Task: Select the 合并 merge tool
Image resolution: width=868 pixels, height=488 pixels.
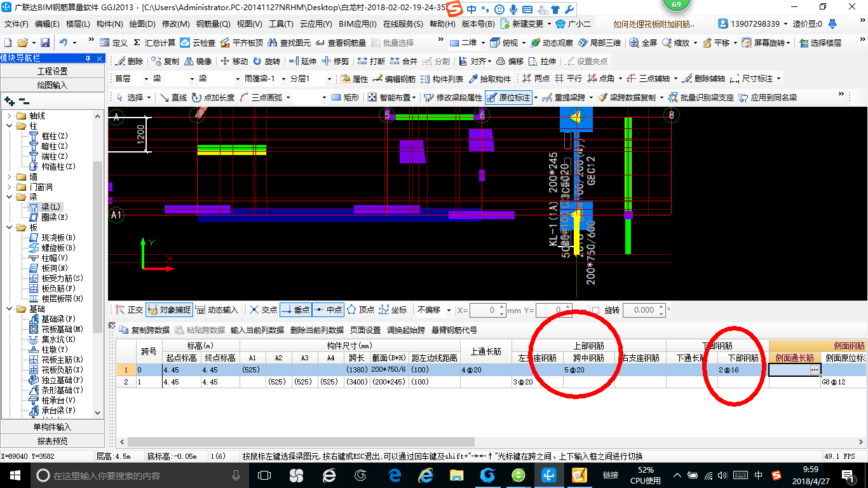Action: [x=404, y=61]
